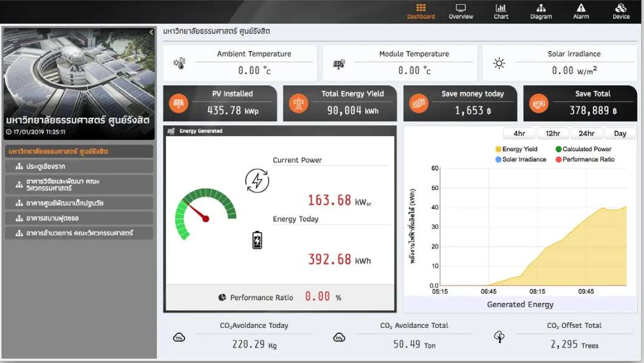
Task: Click the campus aerial photo thumbnail
Action: pos(79,84)
